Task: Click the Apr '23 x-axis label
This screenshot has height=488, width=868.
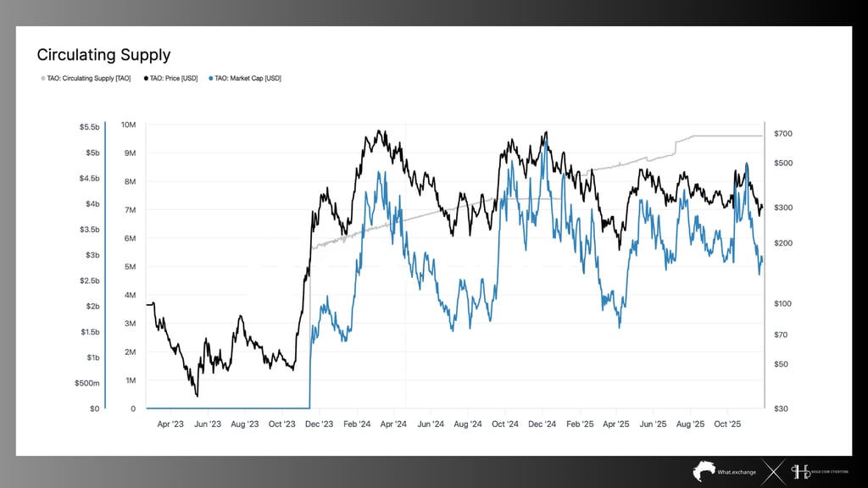Action: tap(170, 424)
